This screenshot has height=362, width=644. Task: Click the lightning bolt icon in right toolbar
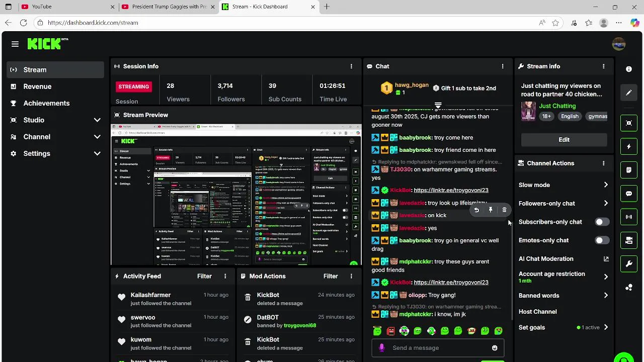[x=629, y=147]
